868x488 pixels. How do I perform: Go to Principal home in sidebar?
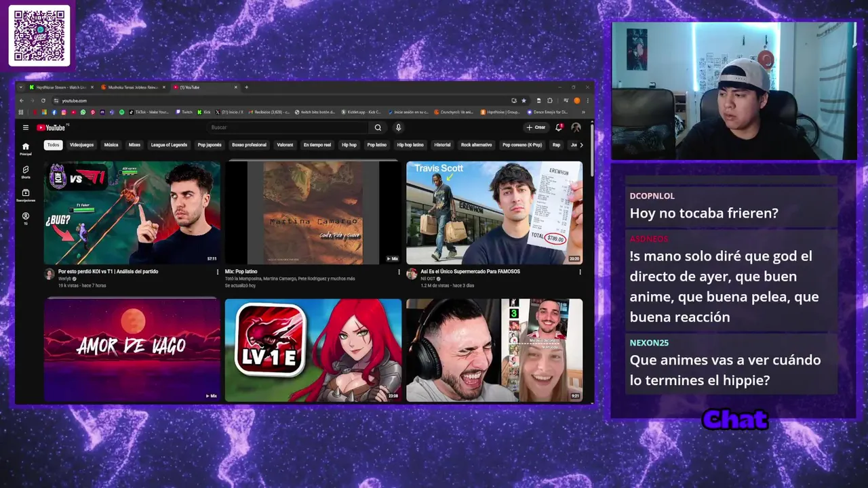(x=26, y=149)
